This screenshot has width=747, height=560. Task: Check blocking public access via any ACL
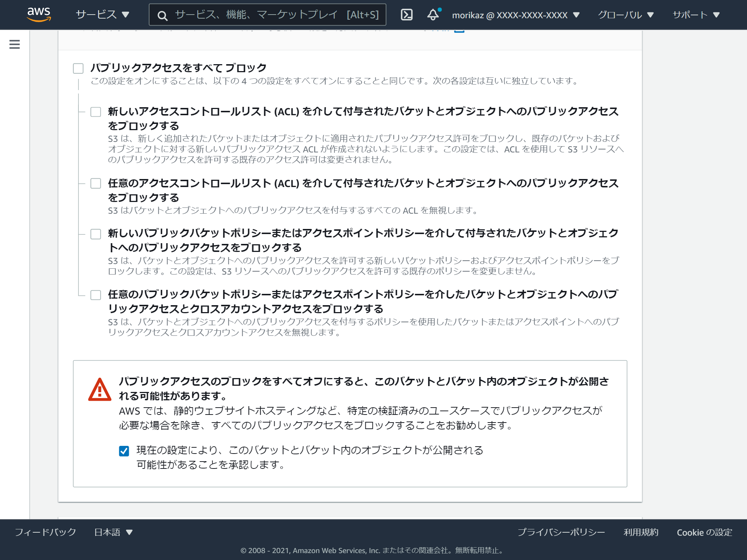click(96, 184)
